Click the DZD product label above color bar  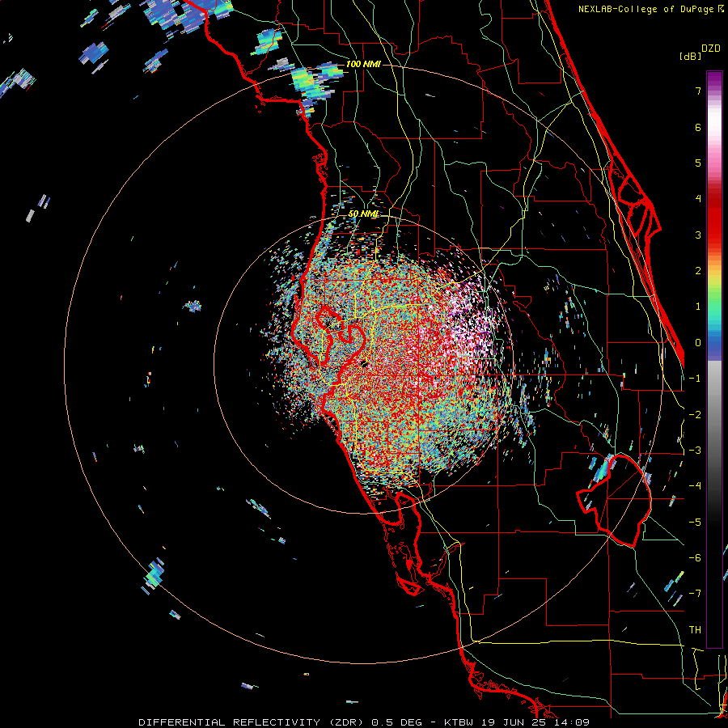coord(710,49)
